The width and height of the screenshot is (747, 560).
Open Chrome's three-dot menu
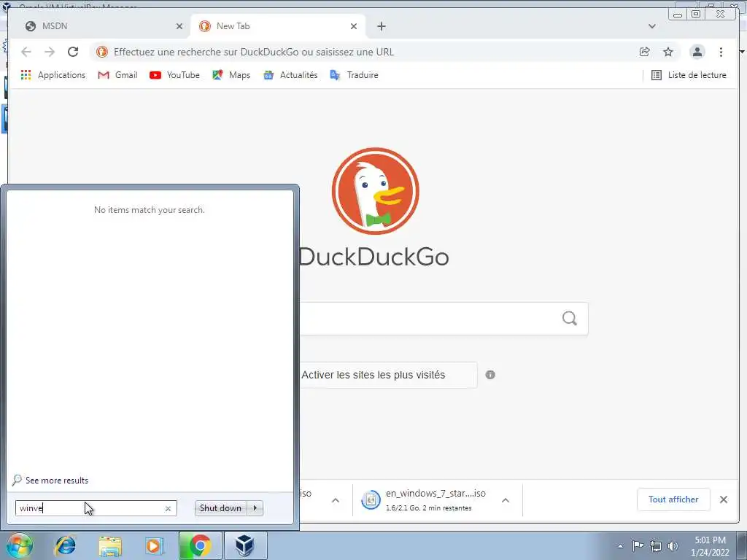tap(721, 52)
